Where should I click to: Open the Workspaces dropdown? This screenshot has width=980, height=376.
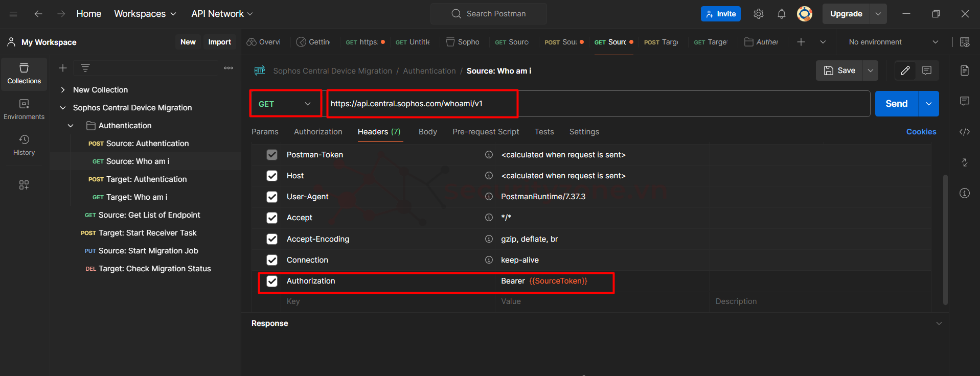[145, 14]
